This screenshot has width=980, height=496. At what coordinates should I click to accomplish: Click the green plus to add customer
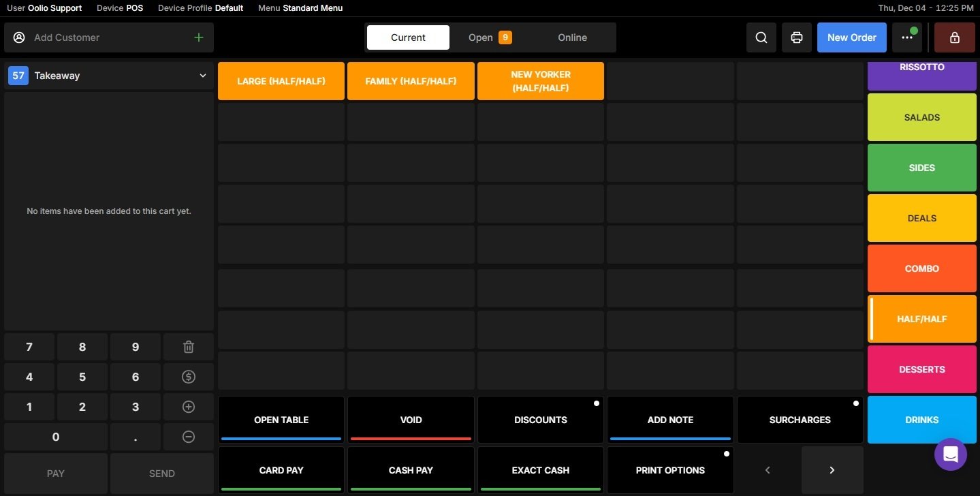[198, 37]
